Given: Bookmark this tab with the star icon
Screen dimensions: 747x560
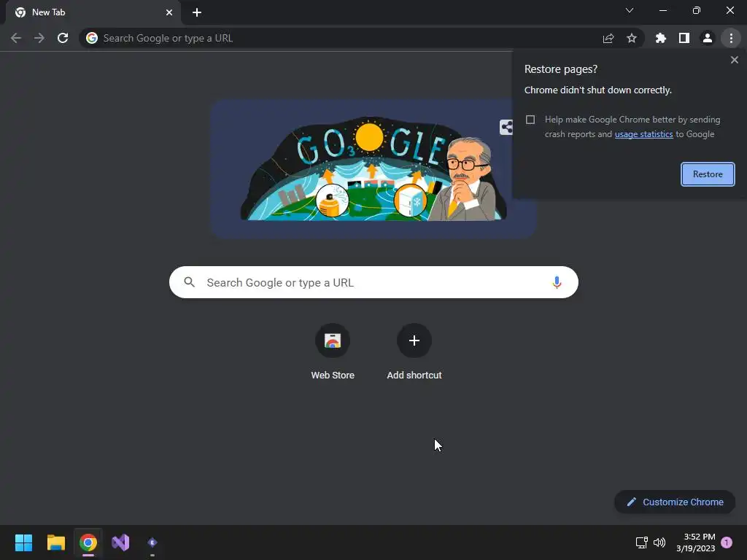Looking at the screenshot, I should pyautogui.click(x=632, y=38).
